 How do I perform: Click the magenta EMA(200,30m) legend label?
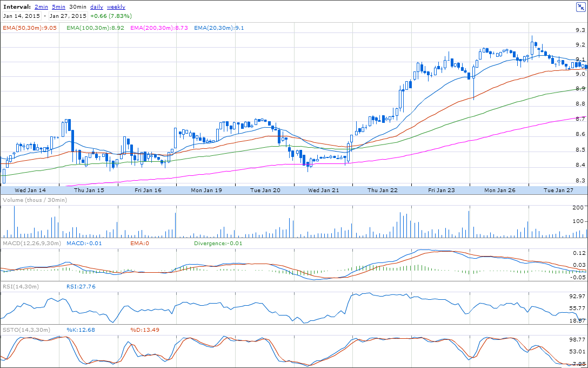[159, 28]
